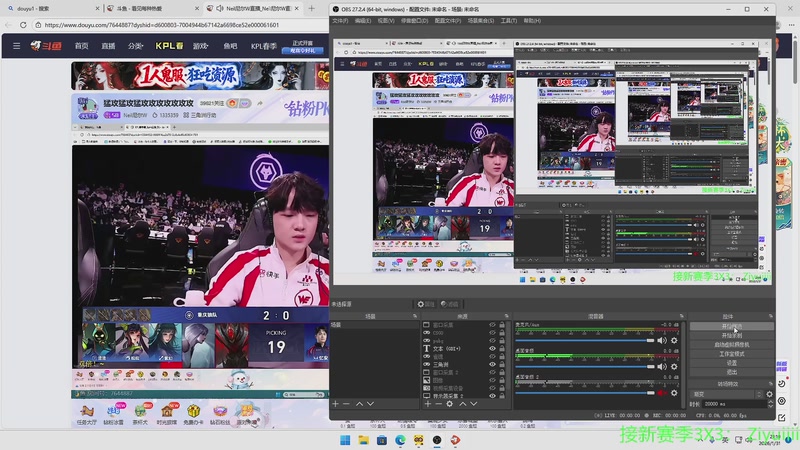Viewport: 800px width, 450px height.
Task: Expand the 分类 category dropdown on Douyu
Action: 136,46
